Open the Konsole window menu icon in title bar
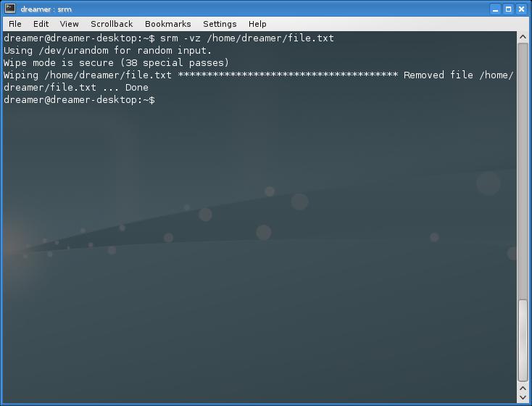The image size is (532, 406). pos(9,9)
